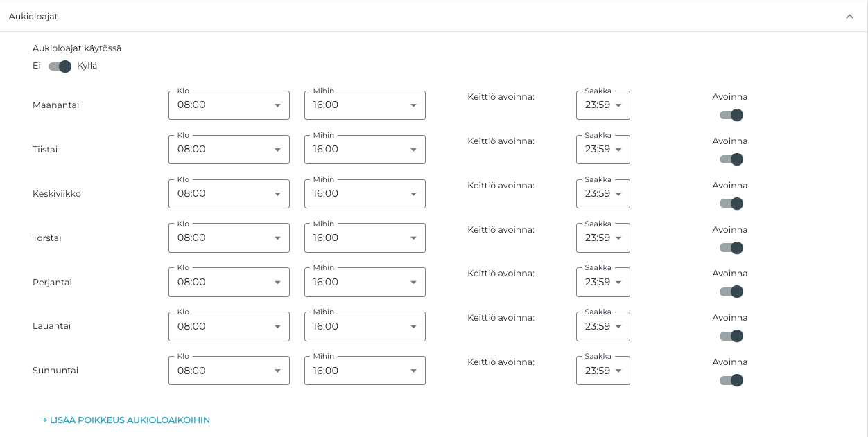868x437 pixels.
Task: Click Lisää poikkeus aukioloaikoihin link
Action: pyautogui.click(x=126, y=420)
